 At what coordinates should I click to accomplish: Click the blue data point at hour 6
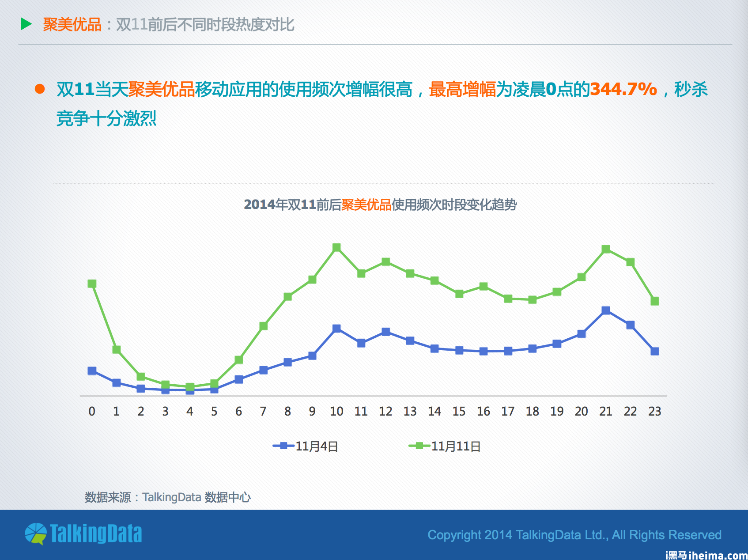click(239, 379)
